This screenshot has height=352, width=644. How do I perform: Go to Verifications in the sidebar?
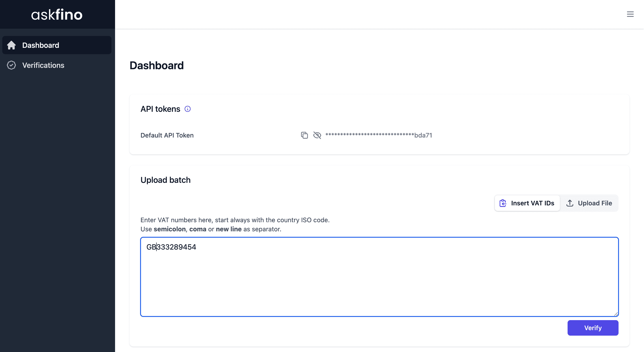pos(43,65)
